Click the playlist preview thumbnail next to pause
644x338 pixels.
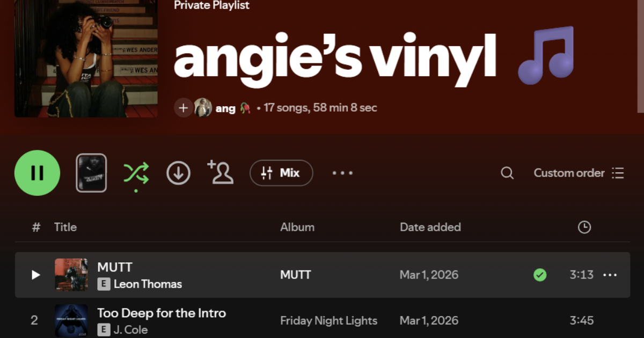91,173
